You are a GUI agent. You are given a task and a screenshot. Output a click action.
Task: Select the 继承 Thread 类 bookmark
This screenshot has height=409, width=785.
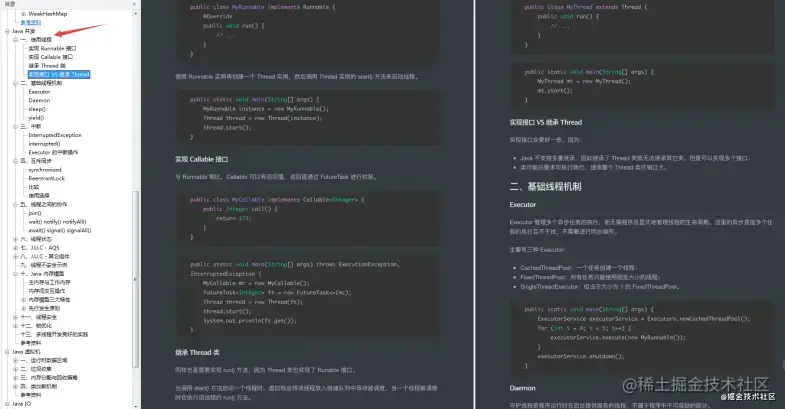47,66
